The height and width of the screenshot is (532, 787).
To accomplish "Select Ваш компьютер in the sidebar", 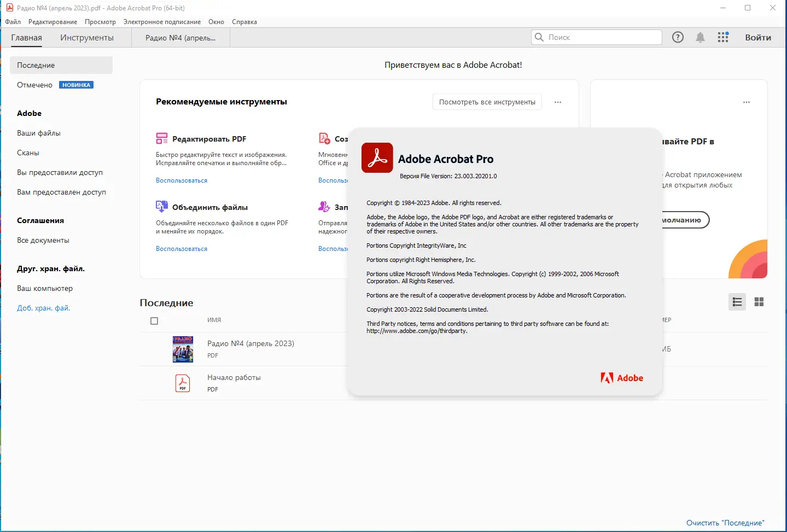I will point(45,288).
